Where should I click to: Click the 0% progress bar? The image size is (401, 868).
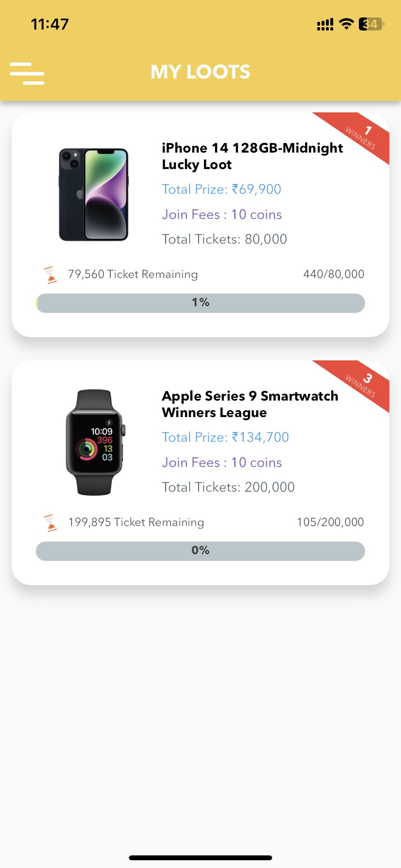coord(200,551)
